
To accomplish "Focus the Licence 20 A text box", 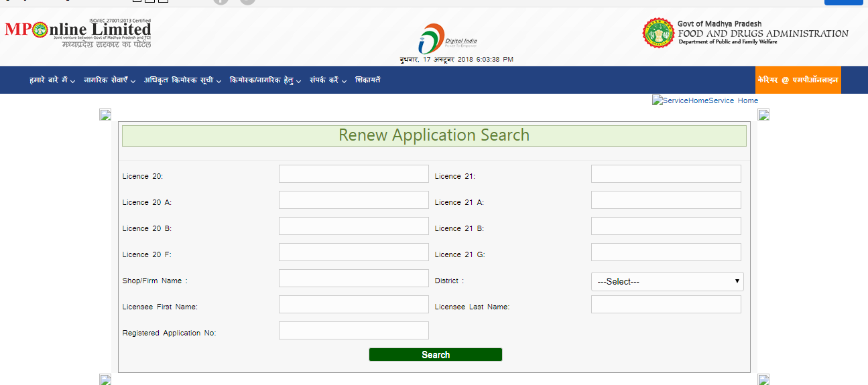I will point(354,200).
